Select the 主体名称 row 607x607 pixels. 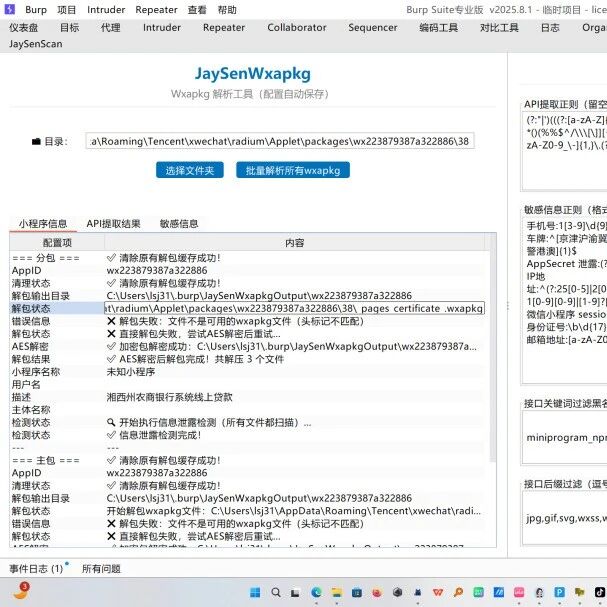click(x=248, y=410)
